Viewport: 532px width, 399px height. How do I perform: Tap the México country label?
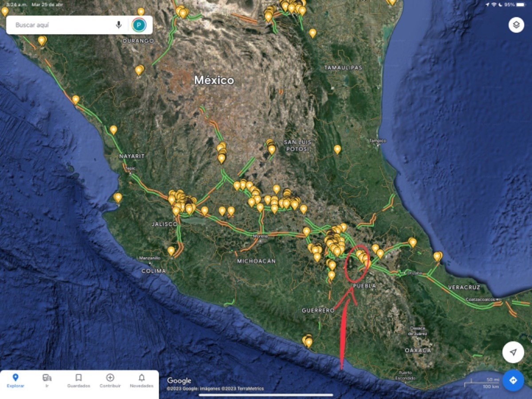coord(214,80)
